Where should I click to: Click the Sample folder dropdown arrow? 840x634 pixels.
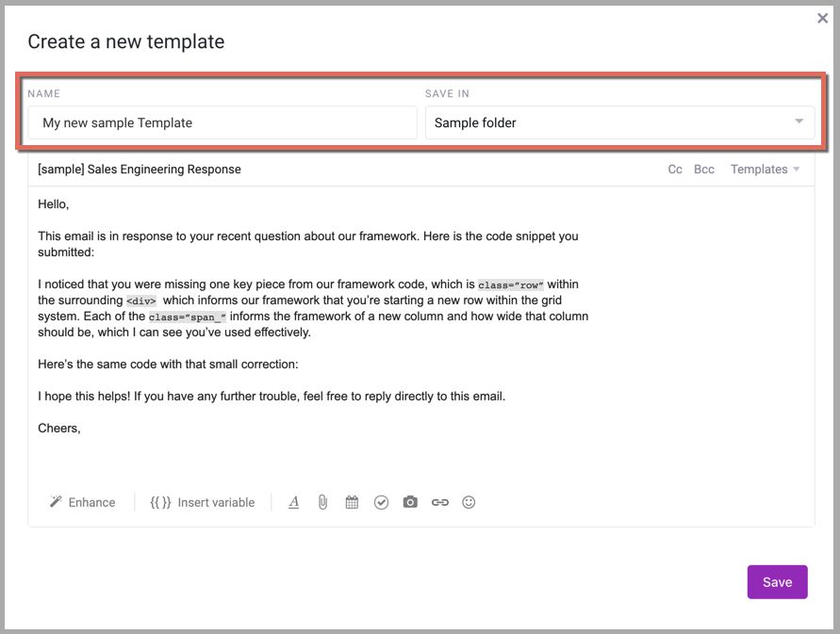(x=799, y=122)
